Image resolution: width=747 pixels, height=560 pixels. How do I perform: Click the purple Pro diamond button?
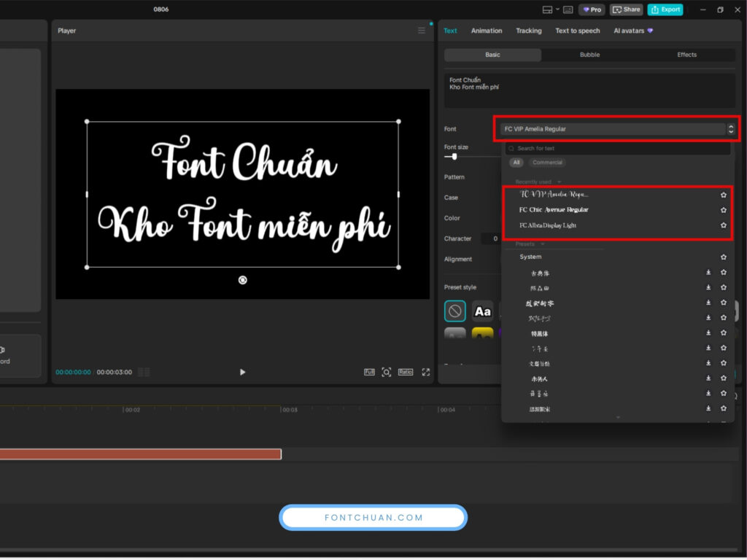tap(592, 9)
